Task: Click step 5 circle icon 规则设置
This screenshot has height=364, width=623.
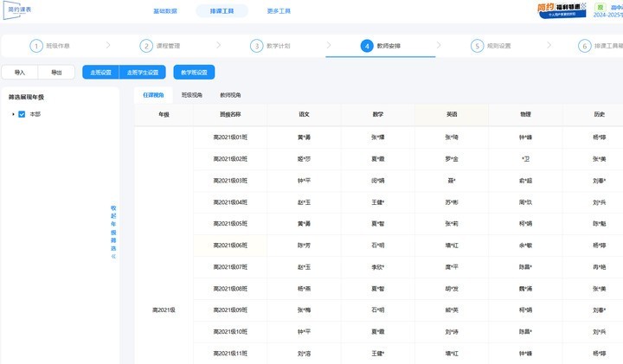Action: point(477,46)
